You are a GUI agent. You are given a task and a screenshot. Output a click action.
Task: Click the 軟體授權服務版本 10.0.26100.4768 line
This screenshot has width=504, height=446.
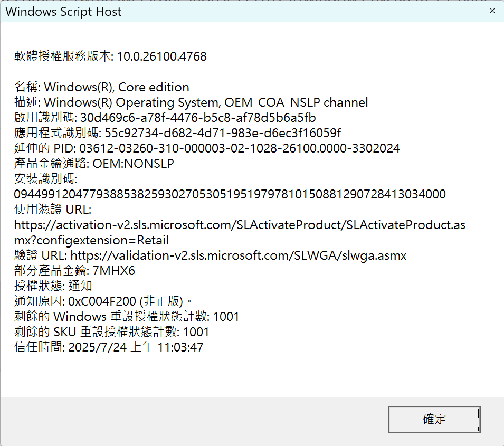point(110,56)
